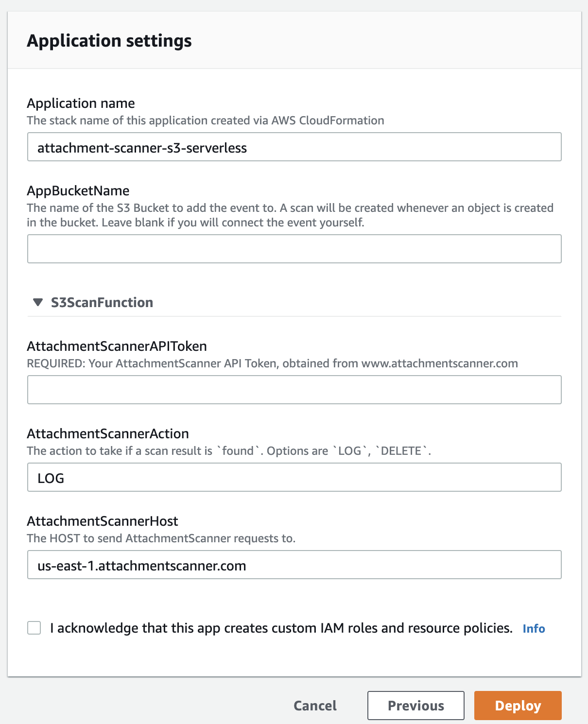Click the REQUIRED API token description text
588x724 pixels.
click(x=272, y=363)
